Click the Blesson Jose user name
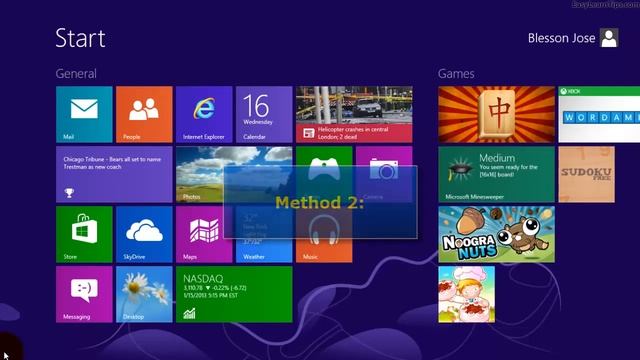 [x=561, y=38]
